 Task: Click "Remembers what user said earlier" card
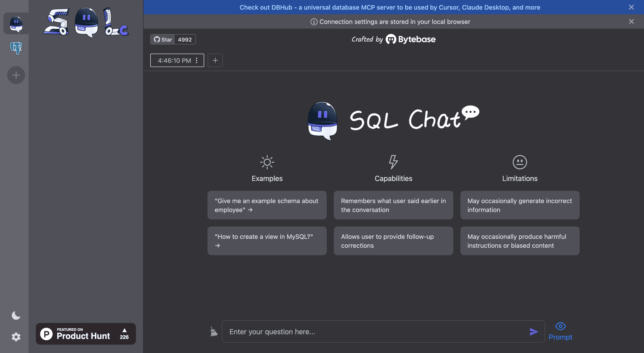[393, 205]
